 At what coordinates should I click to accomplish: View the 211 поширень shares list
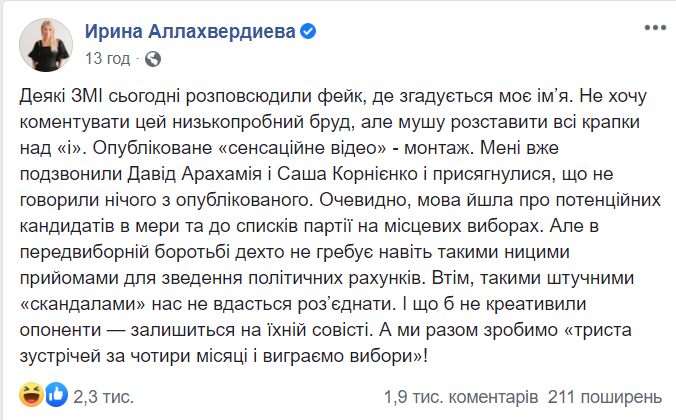click(605, 397)
